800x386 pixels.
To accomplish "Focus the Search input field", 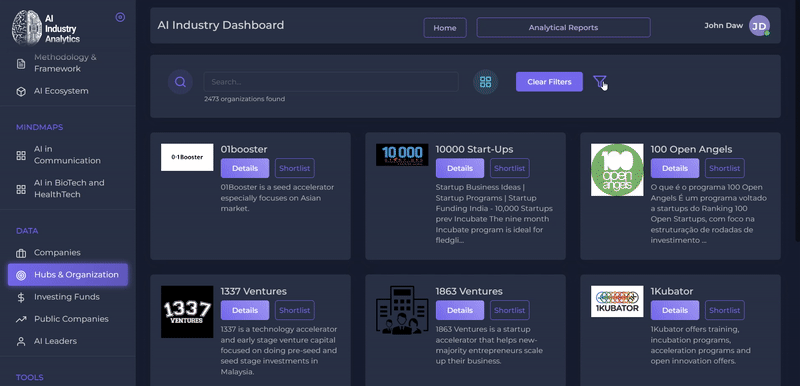I will [331, 82].
